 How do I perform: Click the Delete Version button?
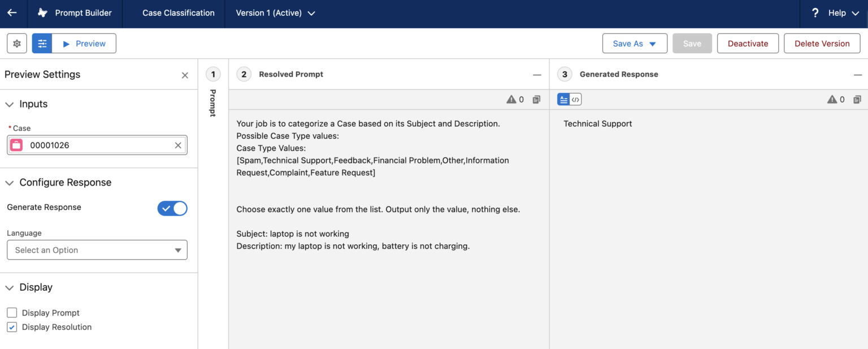click(x=822, y=43)
